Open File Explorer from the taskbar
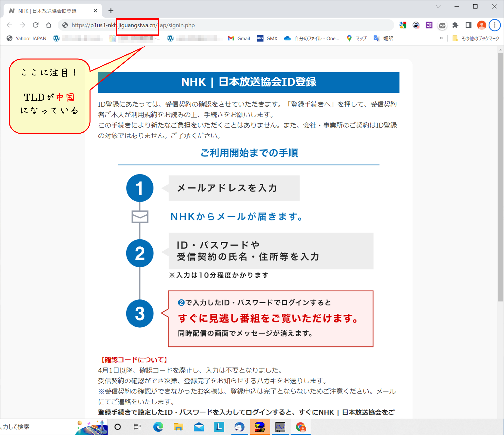Screen dimensions: 504x435 tap(178, 427)
